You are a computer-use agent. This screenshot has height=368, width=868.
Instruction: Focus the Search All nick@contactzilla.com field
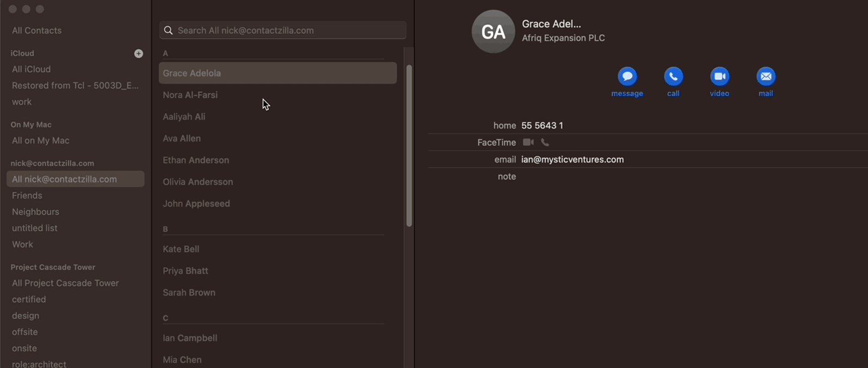coord(283,30)
